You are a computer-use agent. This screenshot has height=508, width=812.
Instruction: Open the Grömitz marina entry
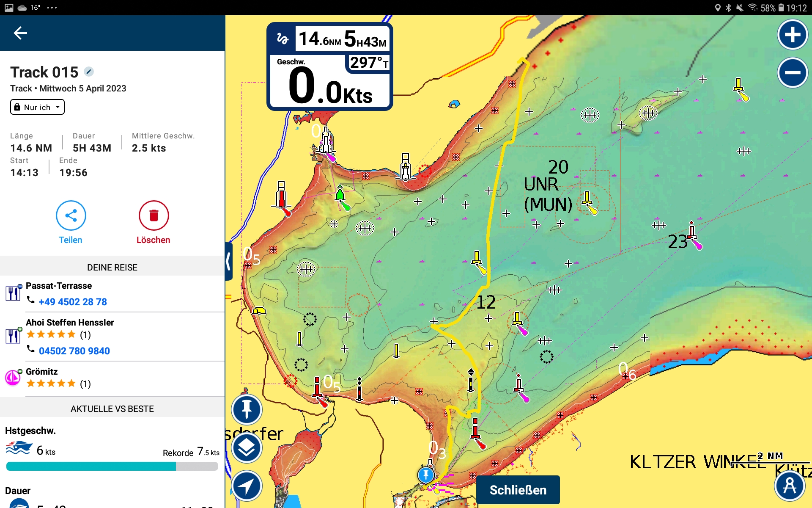(x=42, y=372)
